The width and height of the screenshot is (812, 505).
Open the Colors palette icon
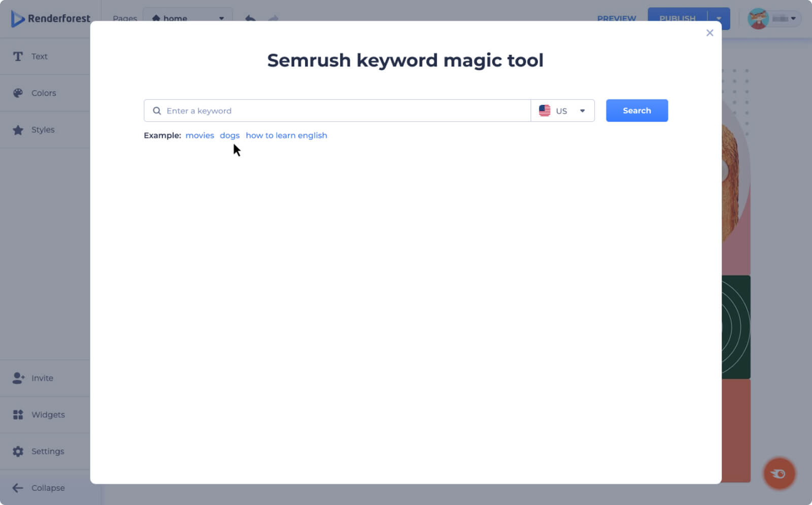click(18, 93)
